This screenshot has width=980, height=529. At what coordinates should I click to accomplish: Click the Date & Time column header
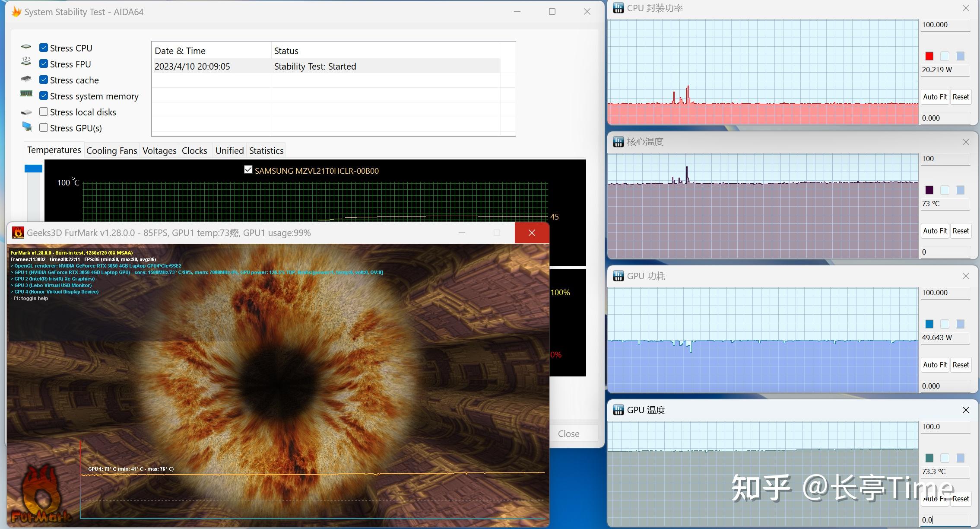(211, 51)
